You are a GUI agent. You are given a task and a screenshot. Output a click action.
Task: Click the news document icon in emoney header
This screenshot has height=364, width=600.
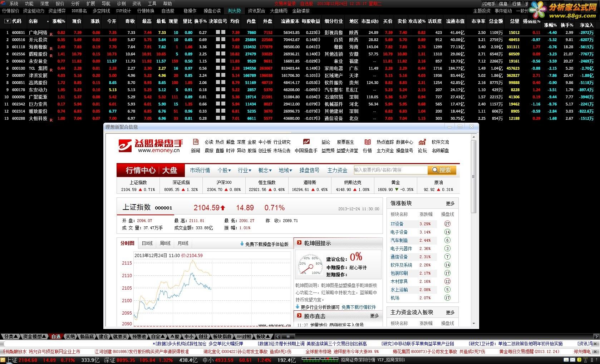pos(195,142)
